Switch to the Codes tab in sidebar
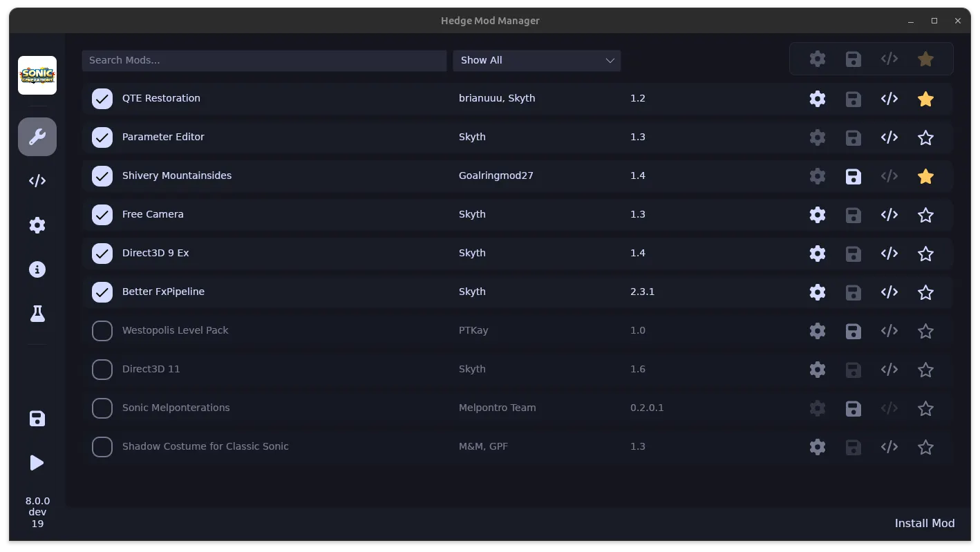Screen dimensions: 980x552 point(37,181)
